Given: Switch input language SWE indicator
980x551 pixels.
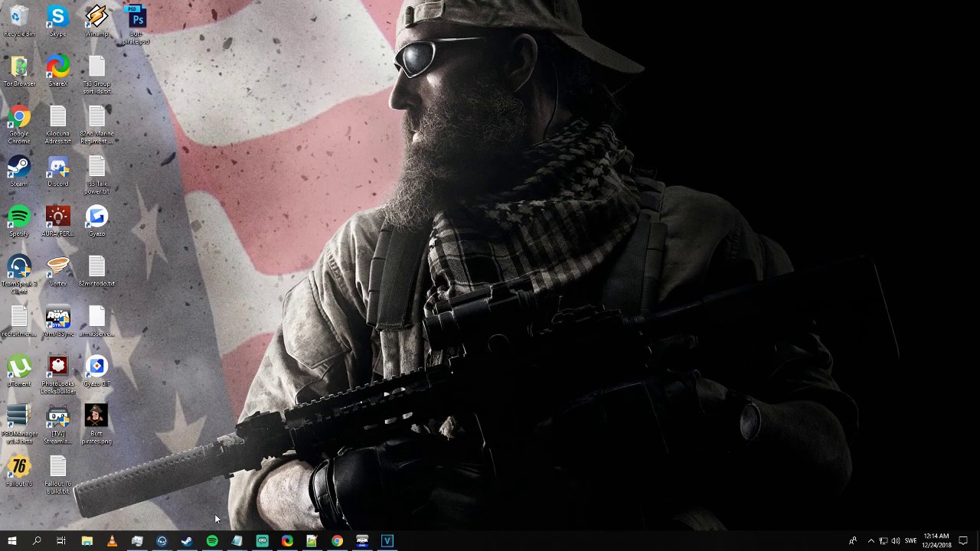Looking at the screenshot, I should pos(910,541).
